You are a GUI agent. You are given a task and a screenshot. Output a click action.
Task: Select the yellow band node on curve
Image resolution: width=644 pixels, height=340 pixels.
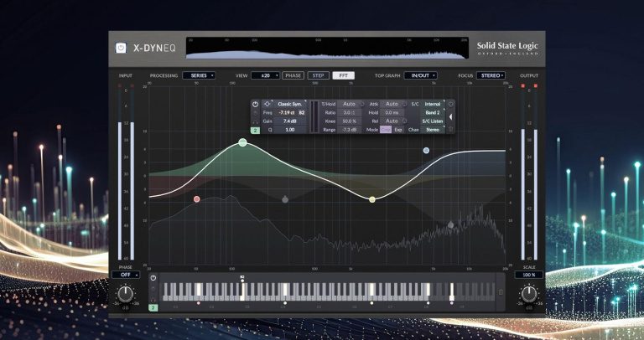click(x=372, y=199)
